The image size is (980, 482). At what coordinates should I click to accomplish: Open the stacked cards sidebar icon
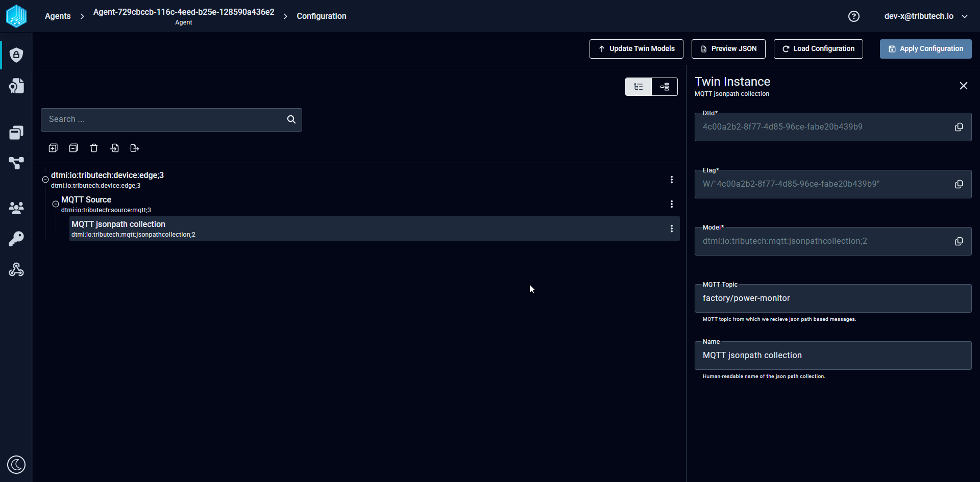click(x=16, y=133)
